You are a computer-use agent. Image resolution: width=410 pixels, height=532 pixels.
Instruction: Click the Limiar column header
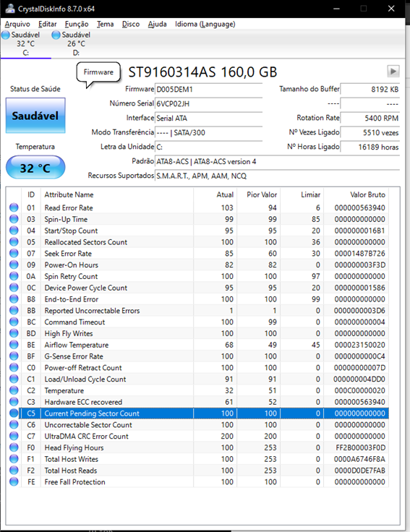click(x=302, y=194)
